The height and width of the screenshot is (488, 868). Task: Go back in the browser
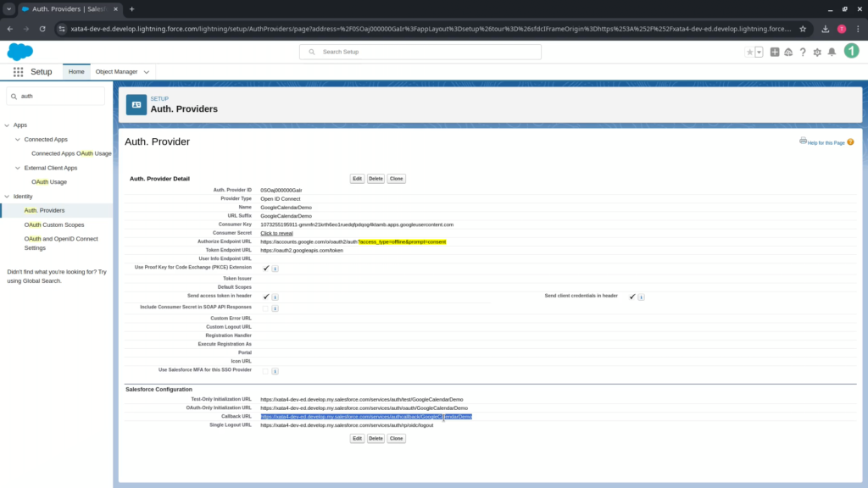[10, 29]
